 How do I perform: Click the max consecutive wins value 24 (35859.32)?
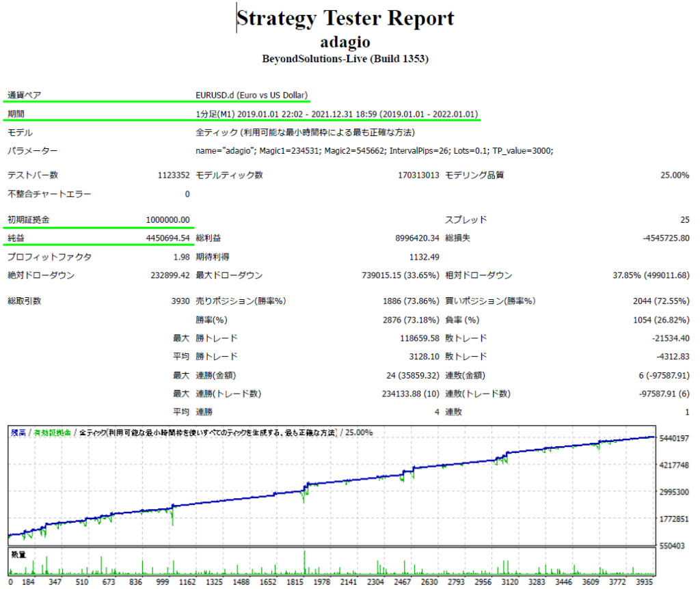pos(413,375)
